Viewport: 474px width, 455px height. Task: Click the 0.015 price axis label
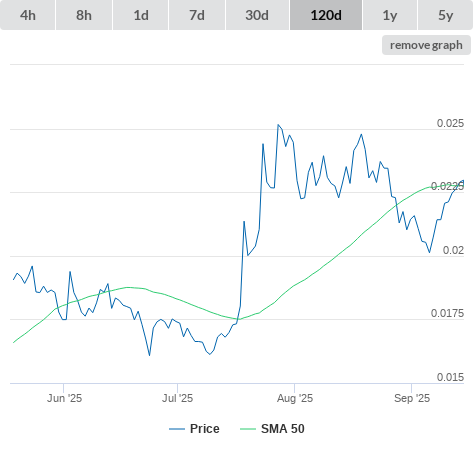click(450, 377)
